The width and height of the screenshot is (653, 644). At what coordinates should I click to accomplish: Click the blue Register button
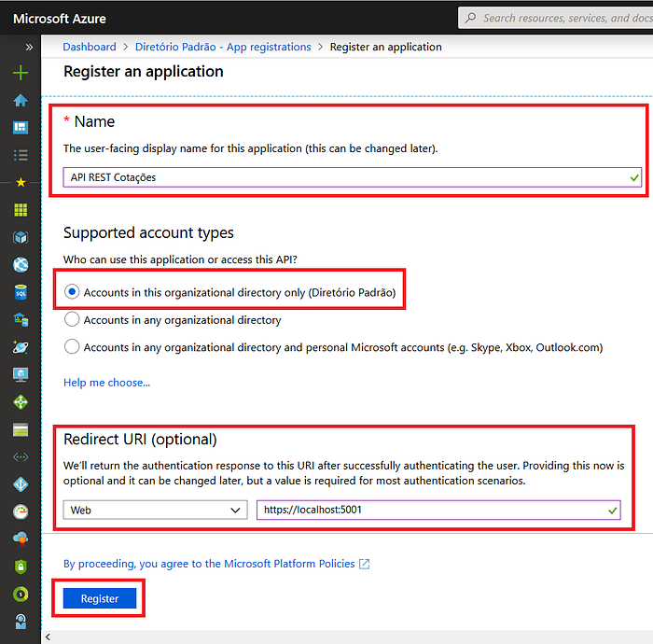click(100, 598)
